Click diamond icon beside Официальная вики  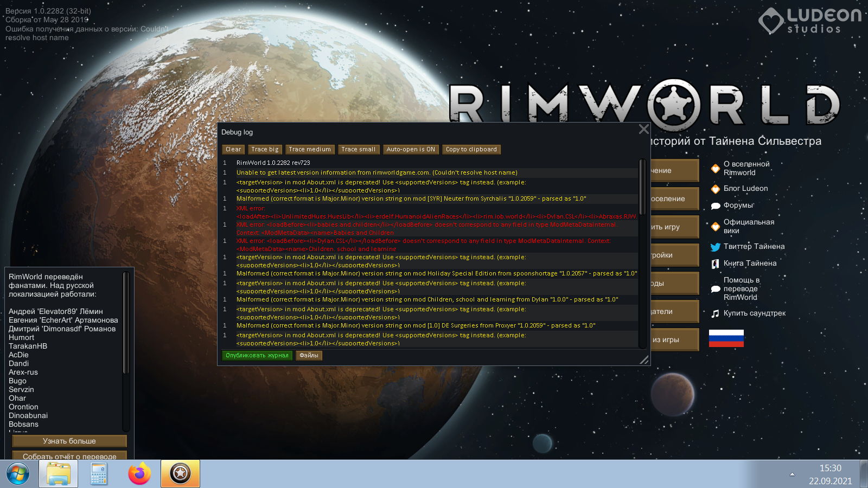tap(716, 226)
